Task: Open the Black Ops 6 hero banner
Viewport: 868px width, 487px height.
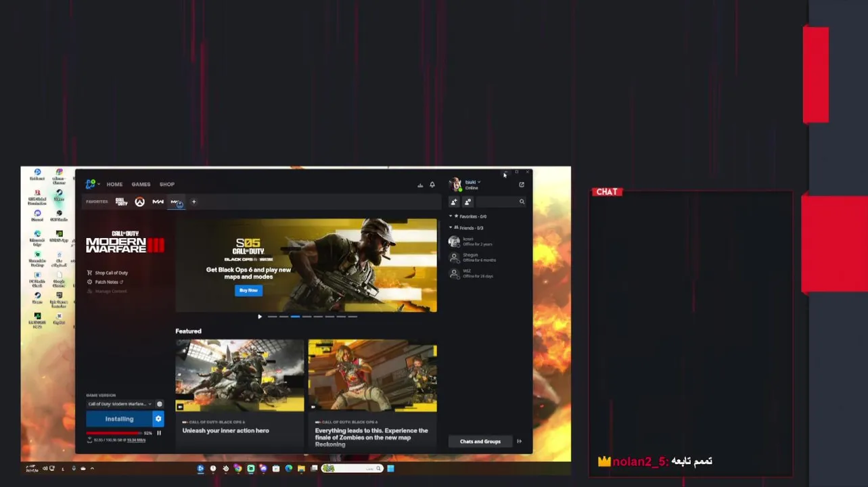Action: (306, 265)
